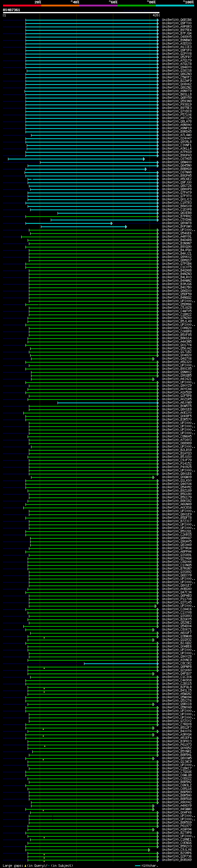The width and height of the screenshot is (197, 868).
Task: Select hit label UniRef100_A4RY91
Action: [x=176, y=236]
